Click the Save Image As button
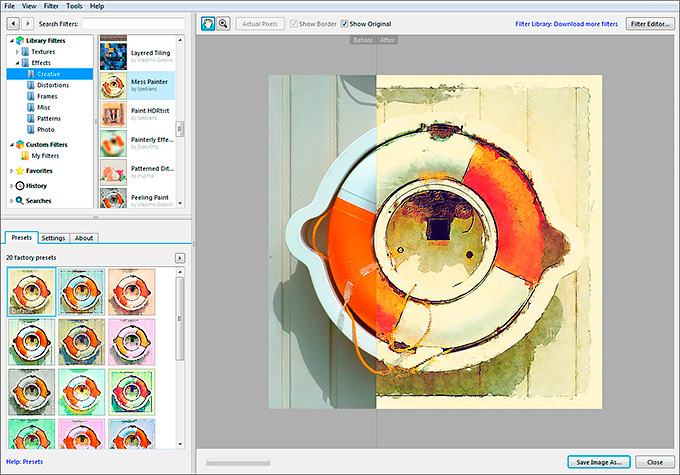 (600, 462)
